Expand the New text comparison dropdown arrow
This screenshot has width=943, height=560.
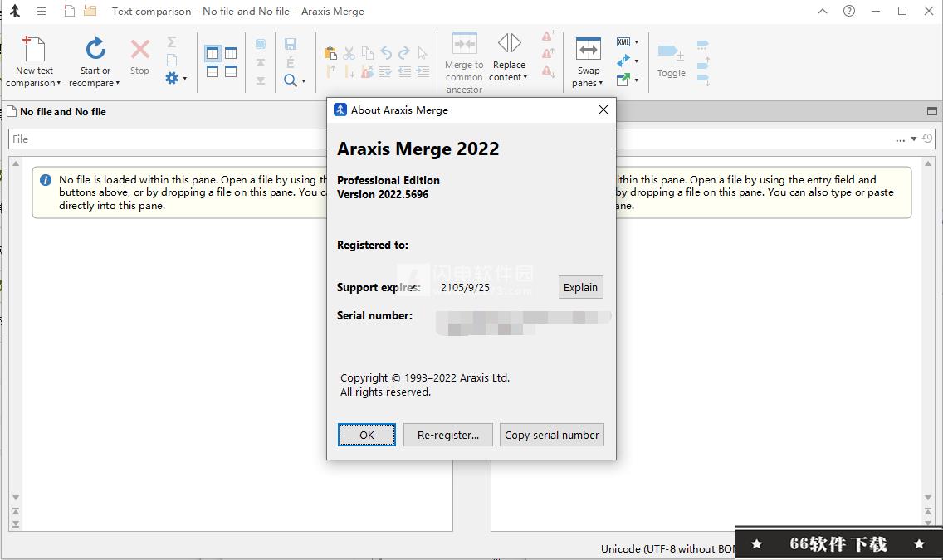point(58,84)
